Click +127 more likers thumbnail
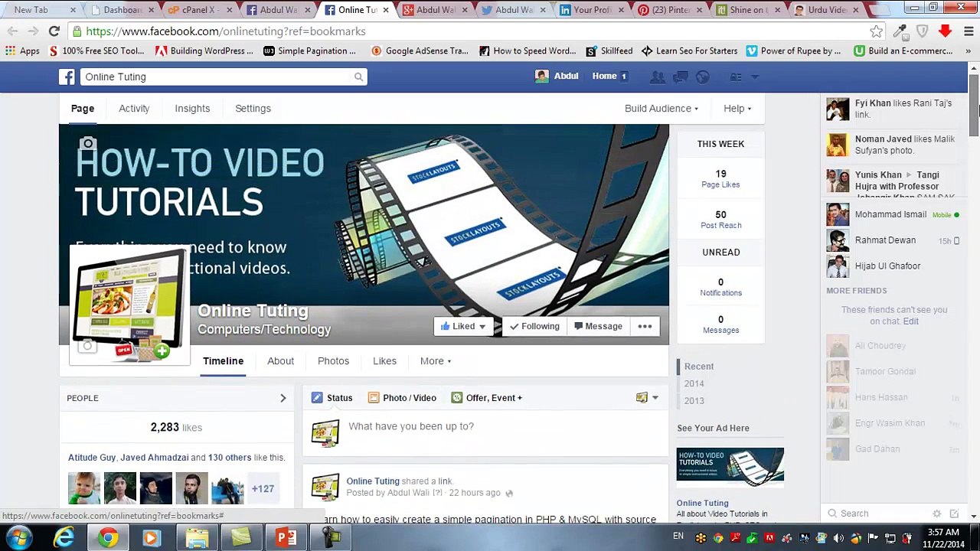980x551 pixels. coord(263,488)
